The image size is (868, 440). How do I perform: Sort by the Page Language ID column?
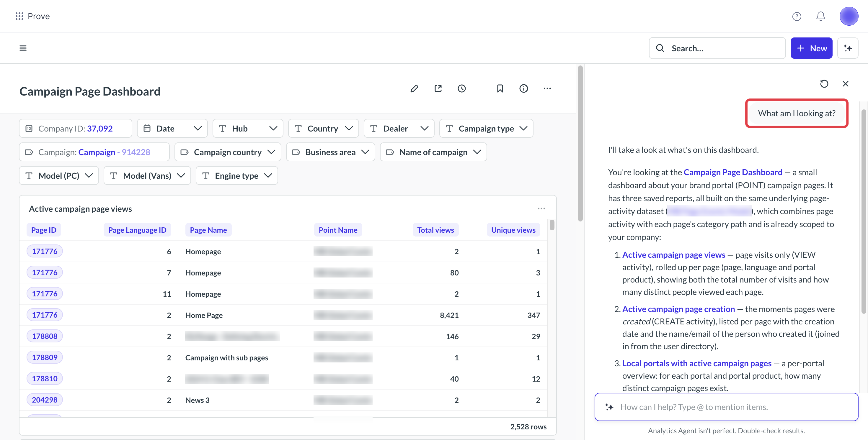point(137,230)
